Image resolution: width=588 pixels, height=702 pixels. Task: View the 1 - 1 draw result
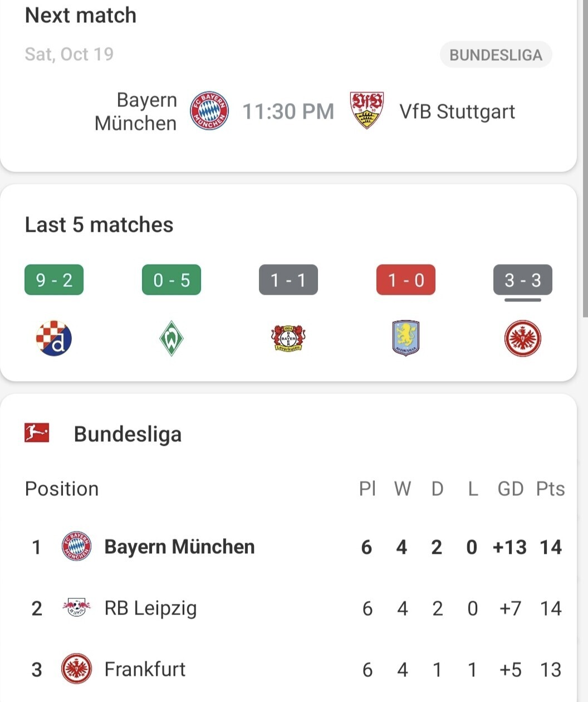point(288,280)
